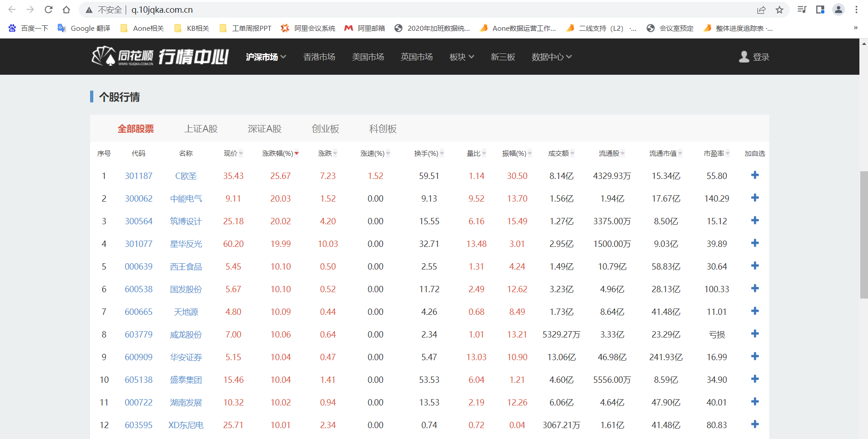Open stock name link 威龙股份

(x=186, y=334)
